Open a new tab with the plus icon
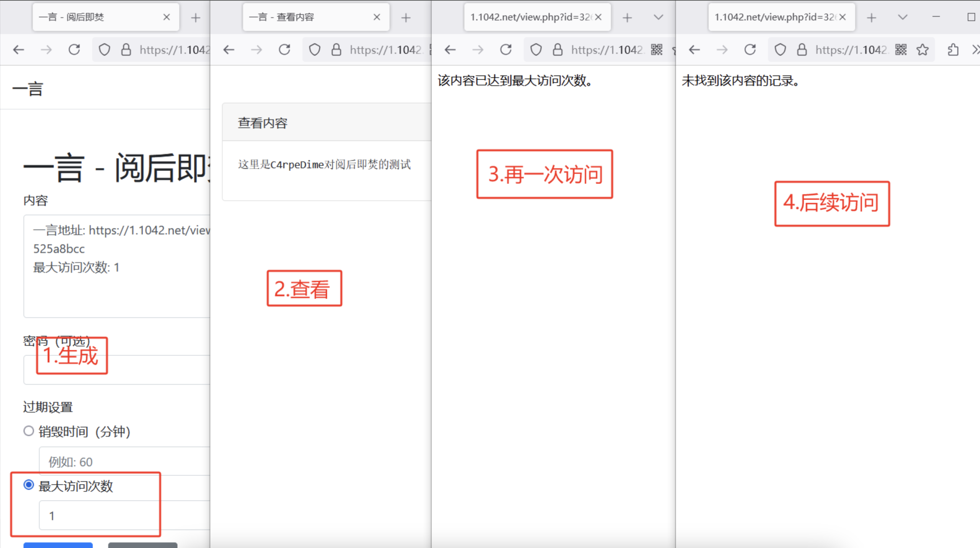This screenshot has width=980, height=548. tap(196, 17)
